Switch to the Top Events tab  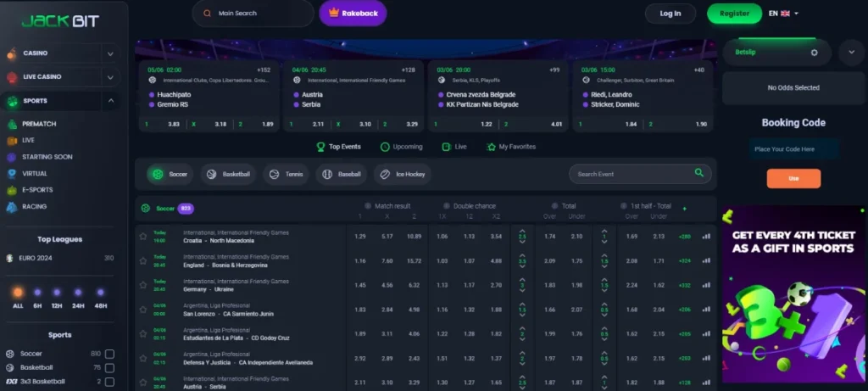click(x=338, y=147)
